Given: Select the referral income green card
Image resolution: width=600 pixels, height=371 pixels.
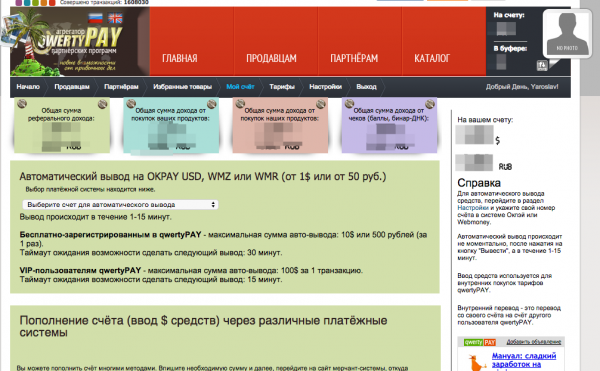Looking at the screenshot, I should coord(62,125).
